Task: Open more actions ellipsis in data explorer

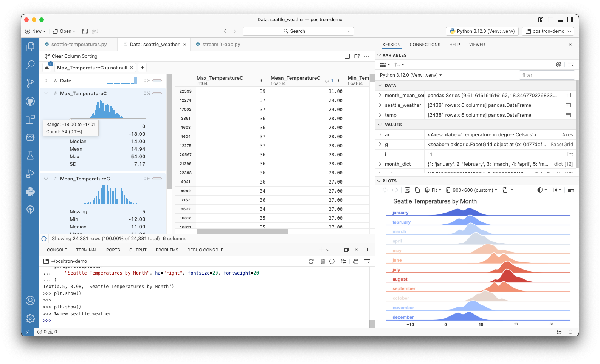Action: (x=367, y=56)
